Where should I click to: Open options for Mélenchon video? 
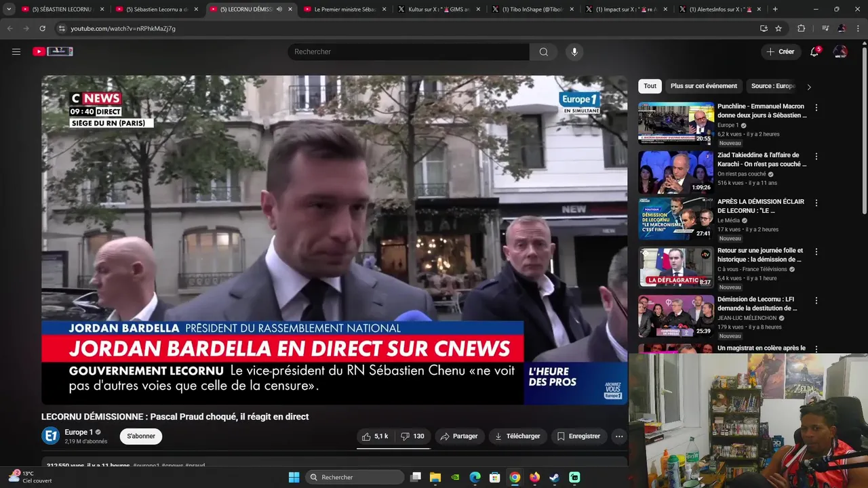click(816, 301)
